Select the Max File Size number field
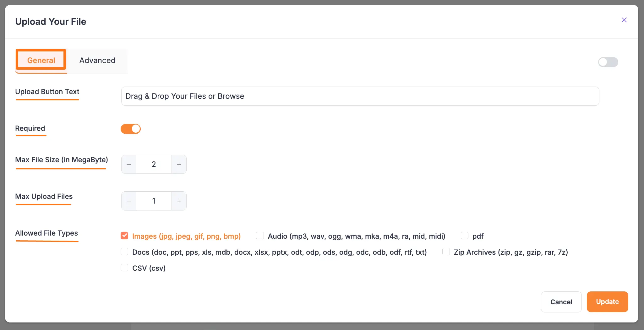This screenshot has width=644, height=330. click(154, 164)
